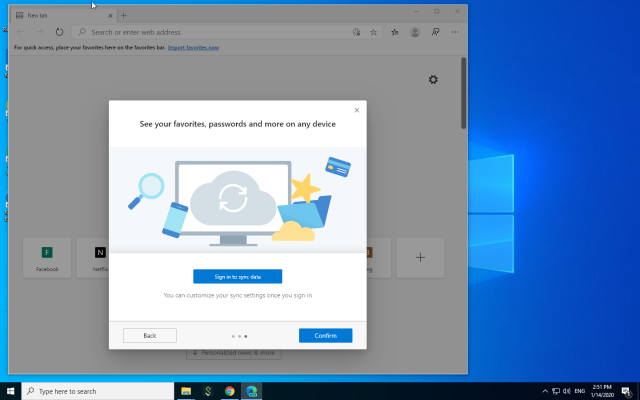Click the Sign in to sync data button
This screenshot has height=400, width=640.
(x=237, y=276)
